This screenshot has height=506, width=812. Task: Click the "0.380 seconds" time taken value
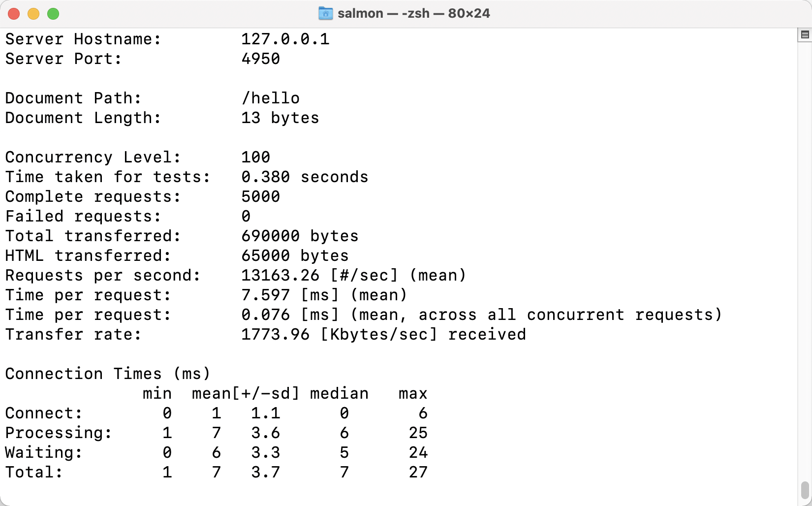coord(305,177)
